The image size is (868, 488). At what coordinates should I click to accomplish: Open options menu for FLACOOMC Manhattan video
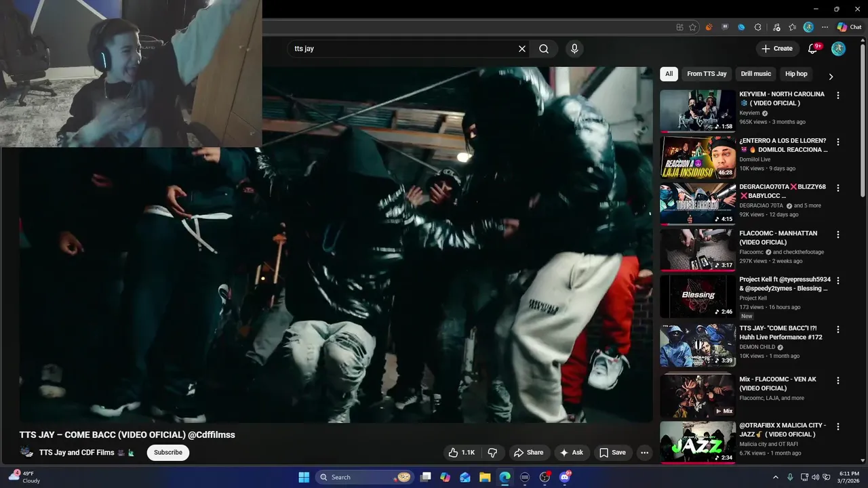click(838, 235)
